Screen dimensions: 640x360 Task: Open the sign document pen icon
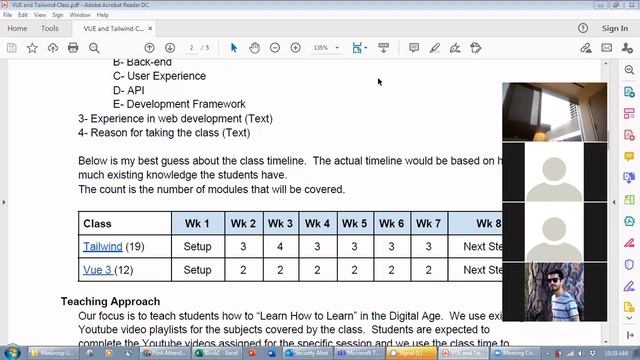[455, 48]
